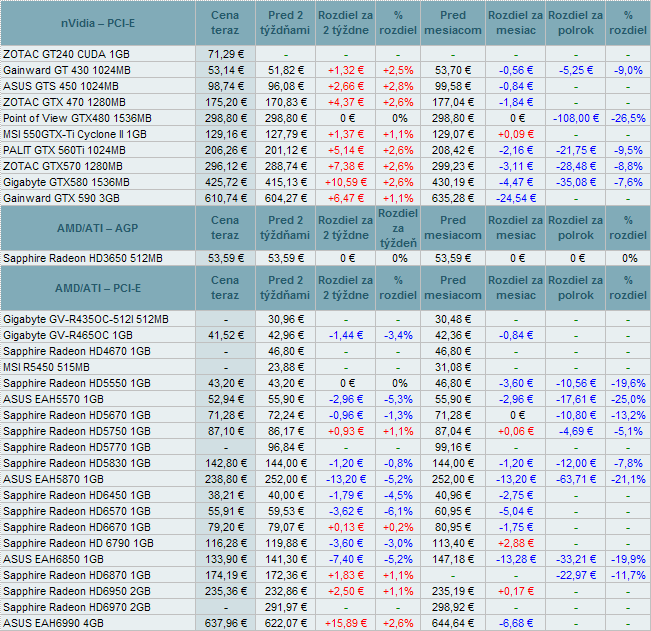Click 142,80 € price for Radeon HD5830
This screenshot has height=631, width=651.
(226, 463)
